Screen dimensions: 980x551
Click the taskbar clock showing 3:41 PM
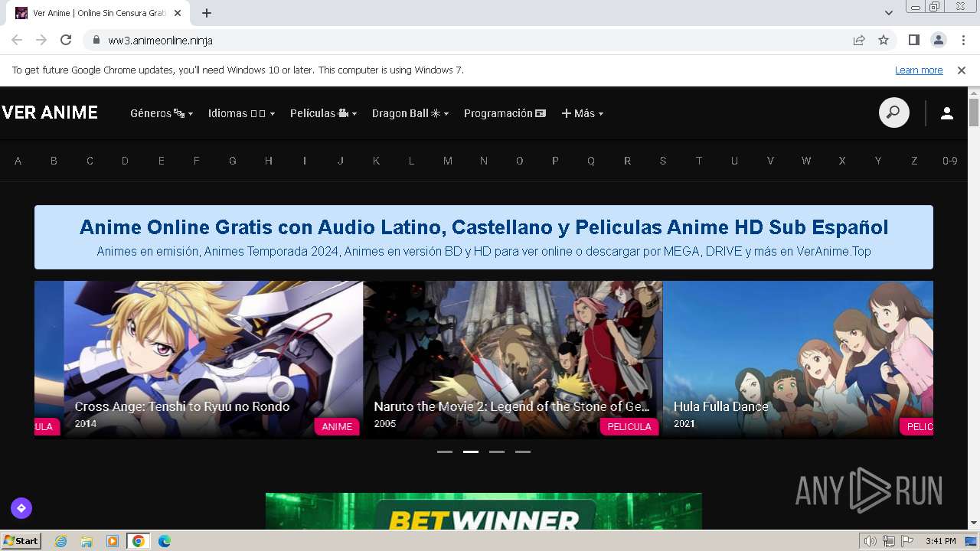coord(940,541)
